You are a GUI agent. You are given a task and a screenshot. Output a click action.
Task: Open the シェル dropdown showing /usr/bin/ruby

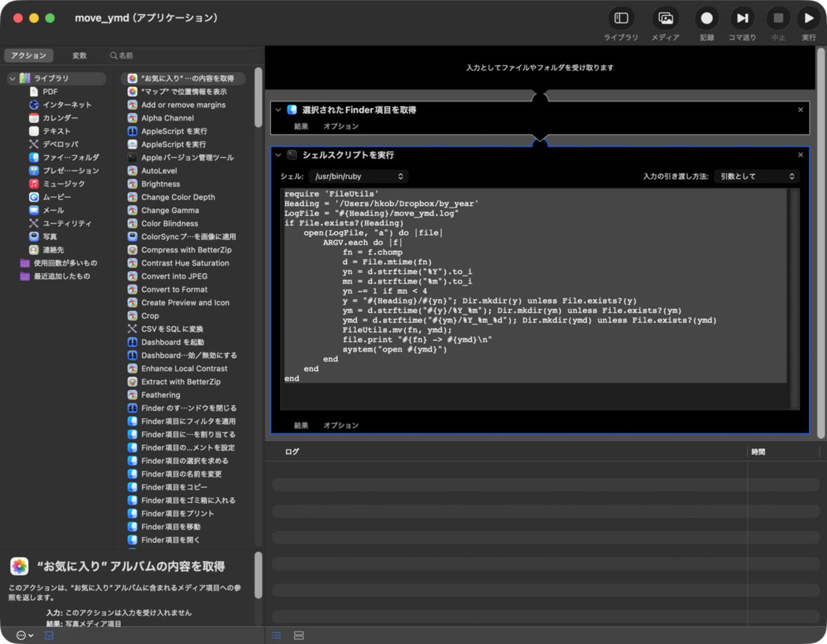[358, 176]
